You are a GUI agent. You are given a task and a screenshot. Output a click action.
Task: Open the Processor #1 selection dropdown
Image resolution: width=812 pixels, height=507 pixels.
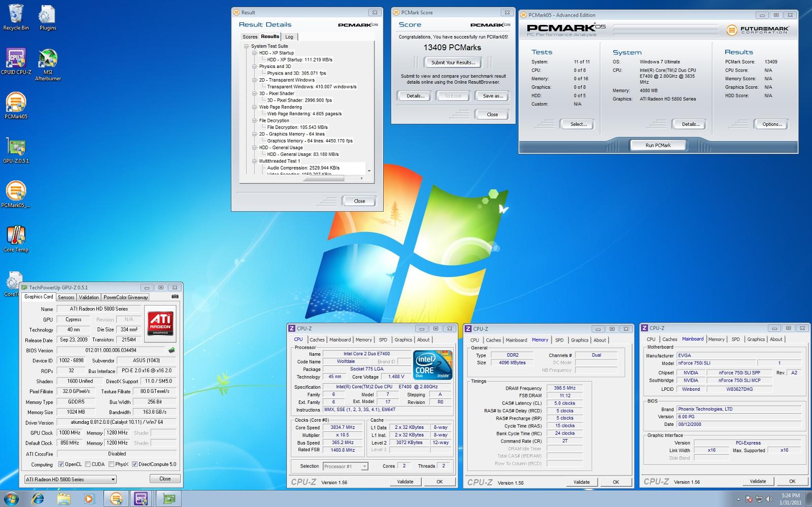pyautogui.click(x=345, y=466)
